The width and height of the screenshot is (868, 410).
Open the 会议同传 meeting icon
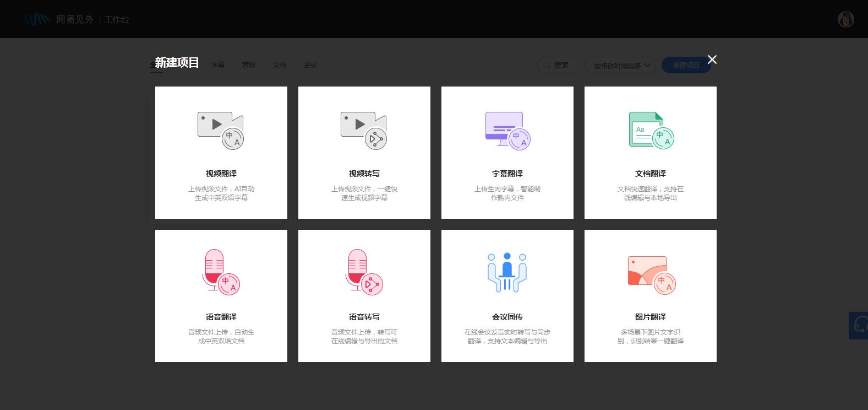point(507,272)
